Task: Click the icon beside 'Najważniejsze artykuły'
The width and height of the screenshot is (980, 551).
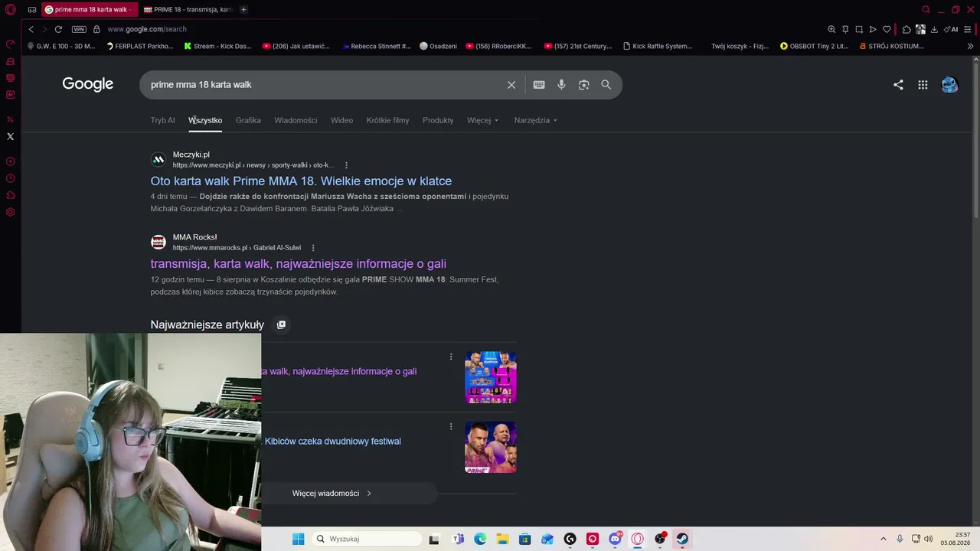Action: (281, 324)
